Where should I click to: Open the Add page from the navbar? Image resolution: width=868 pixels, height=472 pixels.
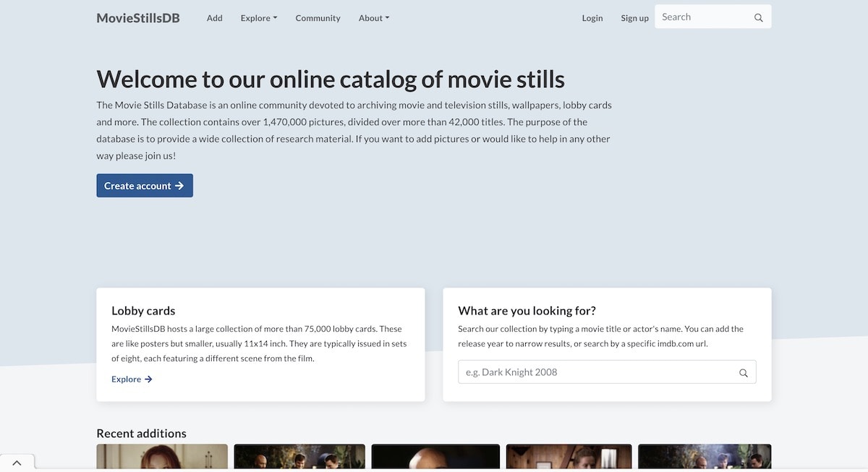click(214, 18)
